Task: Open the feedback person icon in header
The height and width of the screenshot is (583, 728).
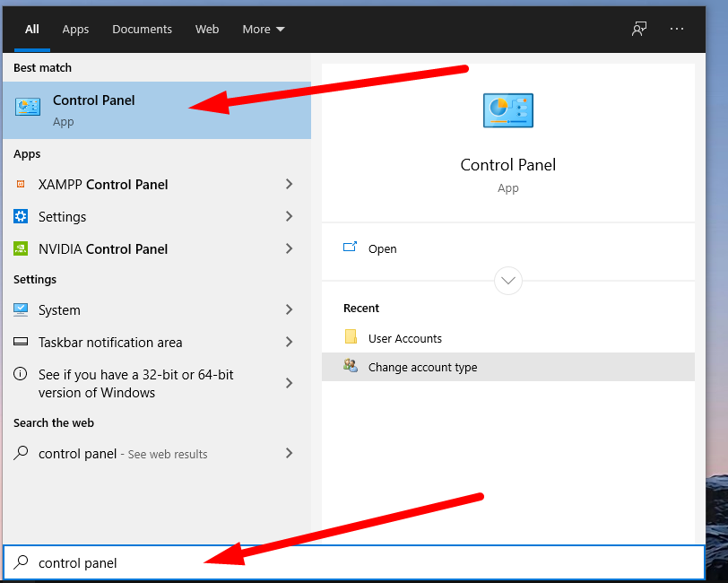Action: (x=639, y=29)
